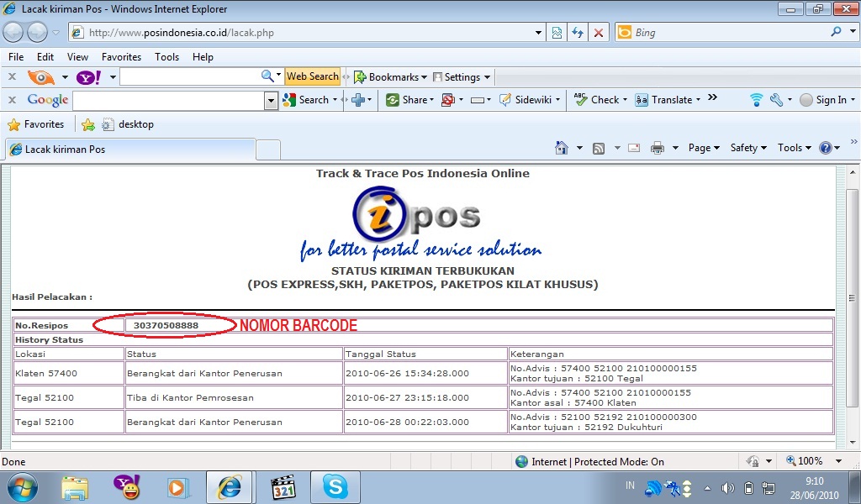Open the Page menu dropdown
Image resolution: width=861 pixels, height=504 pixels.
tap(704, 148)
